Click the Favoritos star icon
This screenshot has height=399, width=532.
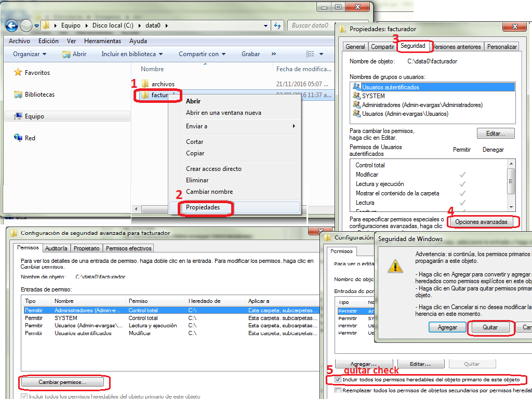tap(18, 73)
